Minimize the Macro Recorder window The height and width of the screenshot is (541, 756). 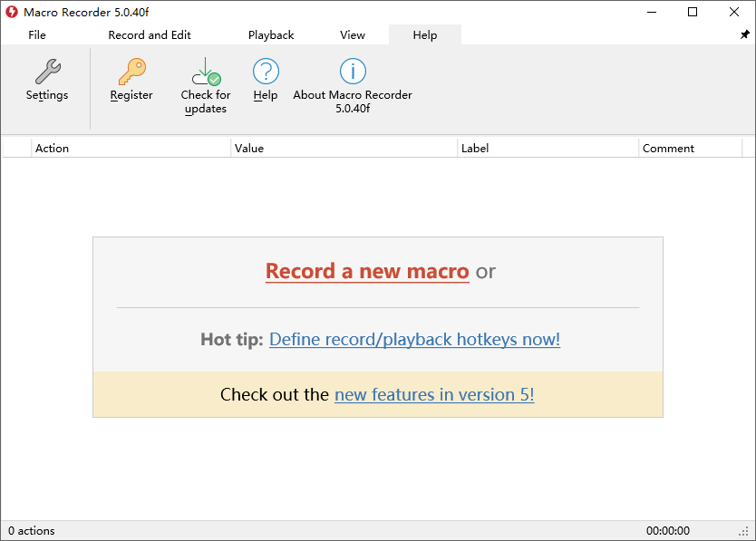click(x=652, y=12)
